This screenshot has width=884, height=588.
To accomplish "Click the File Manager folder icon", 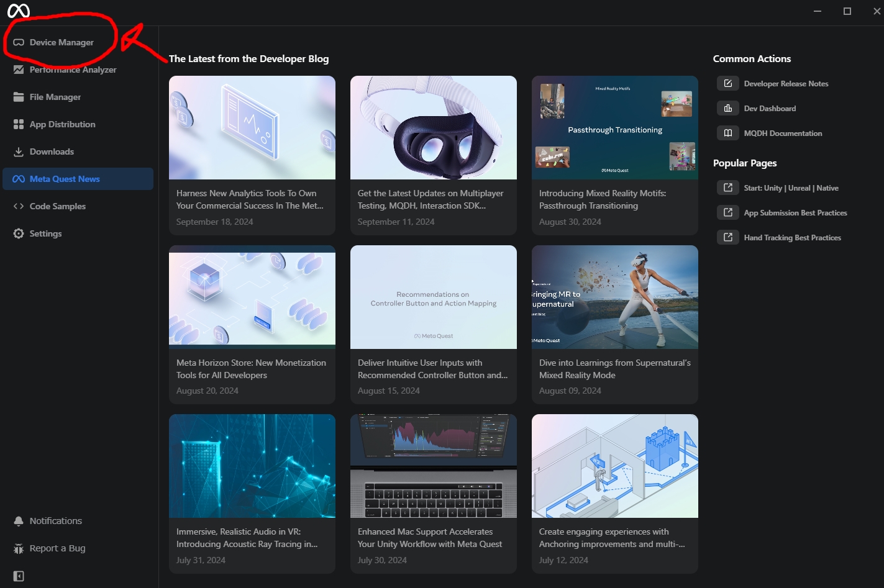I will tap(19, 97).
